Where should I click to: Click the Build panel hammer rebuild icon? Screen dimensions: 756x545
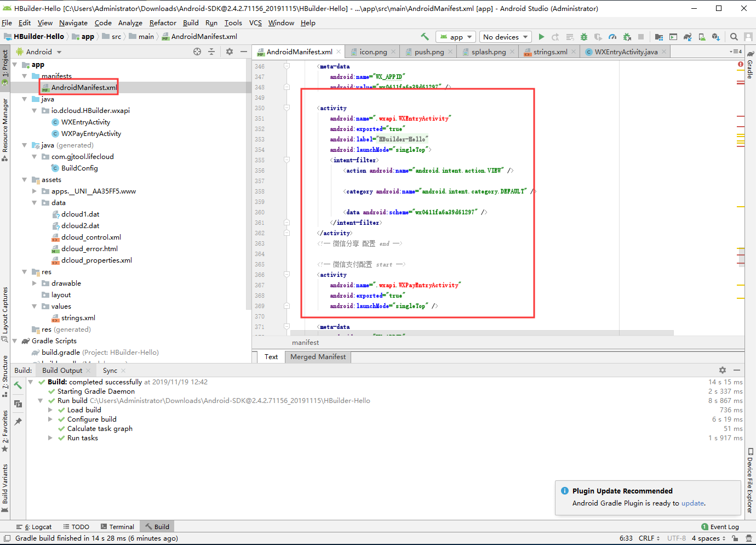18,385
